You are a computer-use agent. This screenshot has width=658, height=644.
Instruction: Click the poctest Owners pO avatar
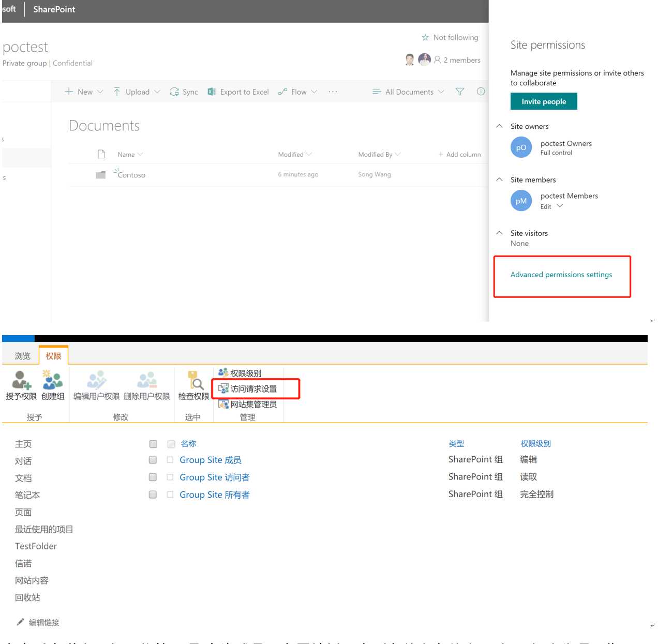[521, 147]
